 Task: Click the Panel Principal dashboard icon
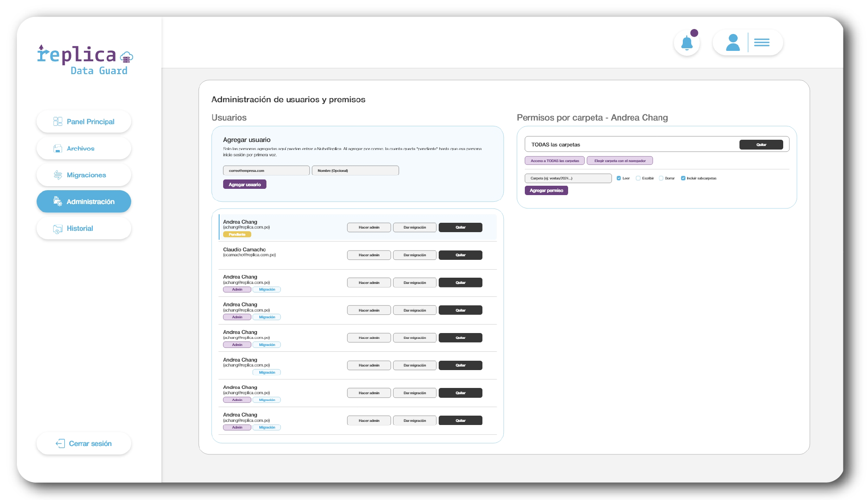(58, 121)
